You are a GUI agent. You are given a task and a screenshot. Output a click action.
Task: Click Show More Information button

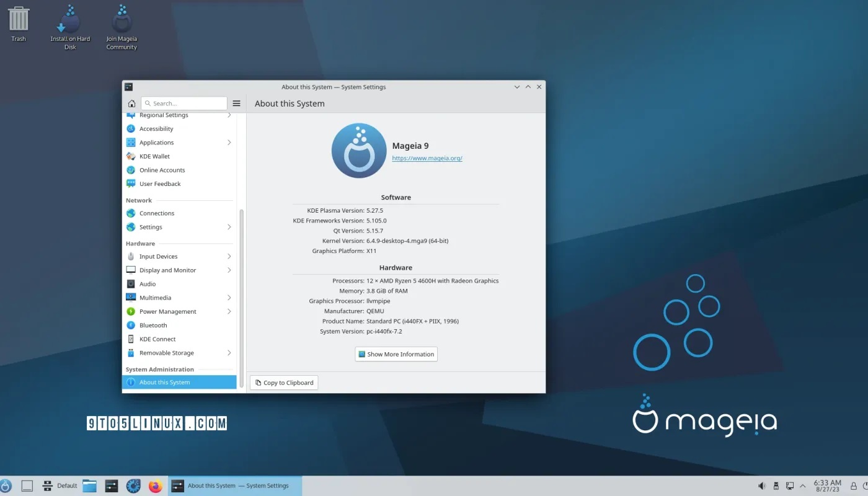click(396, 354)
